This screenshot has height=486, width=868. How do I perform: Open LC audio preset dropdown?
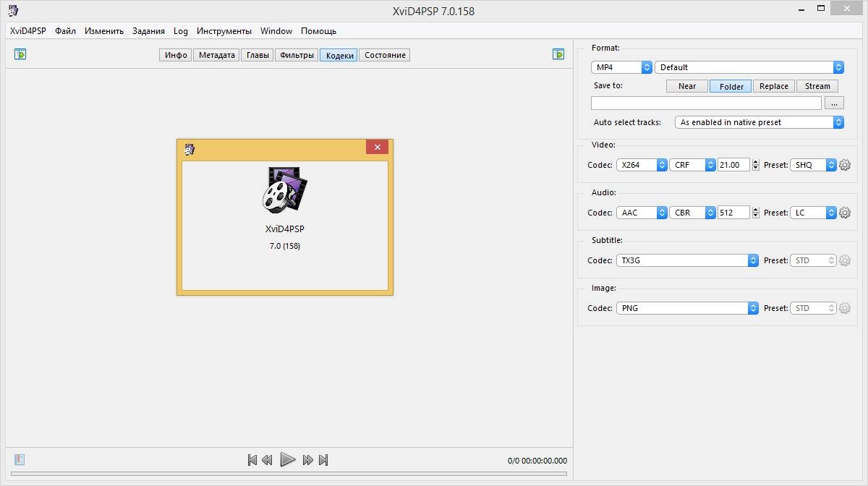point(813,213)
